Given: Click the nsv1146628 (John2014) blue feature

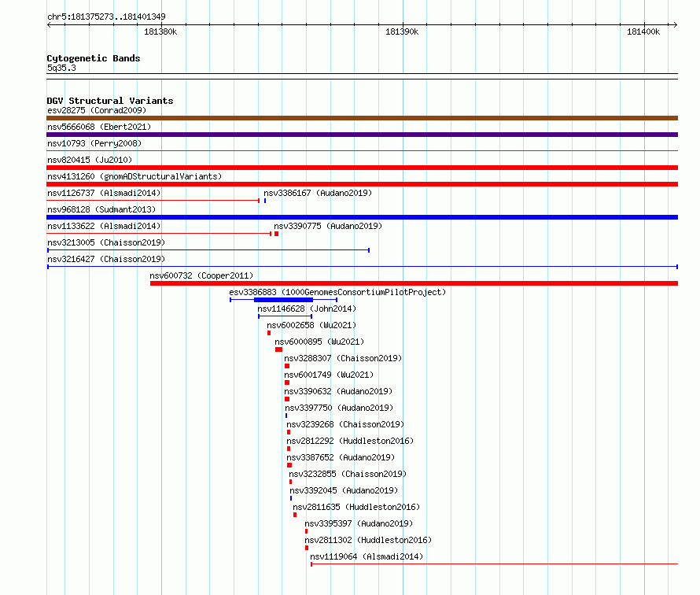Looking at the screenshot, I should (285, 316).
